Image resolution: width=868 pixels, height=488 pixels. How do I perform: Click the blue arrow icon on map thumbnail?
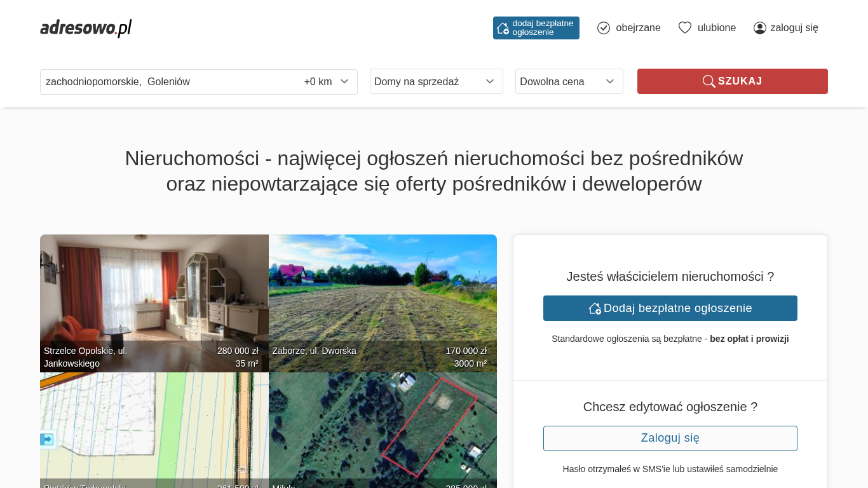point(47,439)
